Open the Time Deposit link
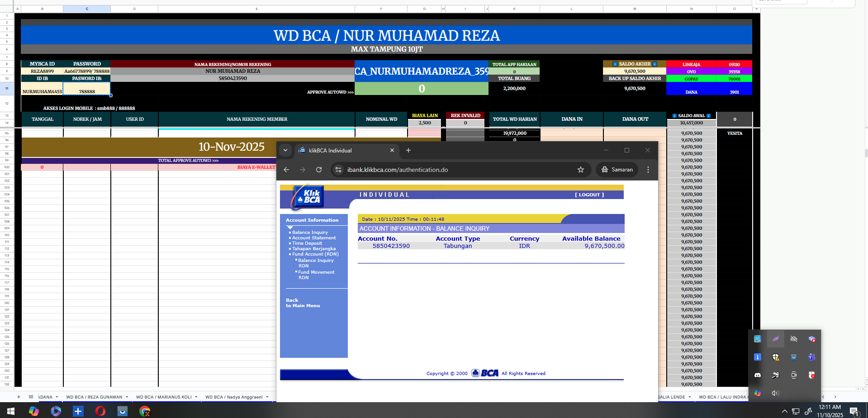The height and width of the screenshot is (418, 868). [307, 243]
